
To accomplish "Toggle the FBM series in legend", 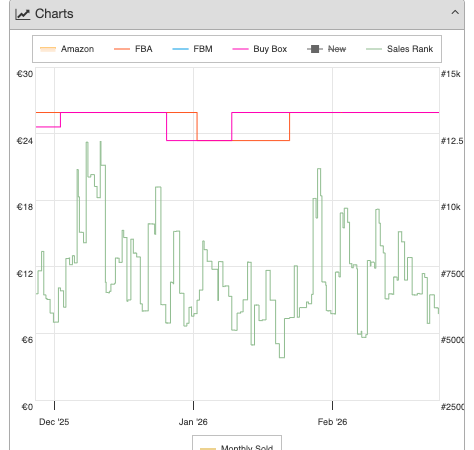I will (x=192, y=49).
